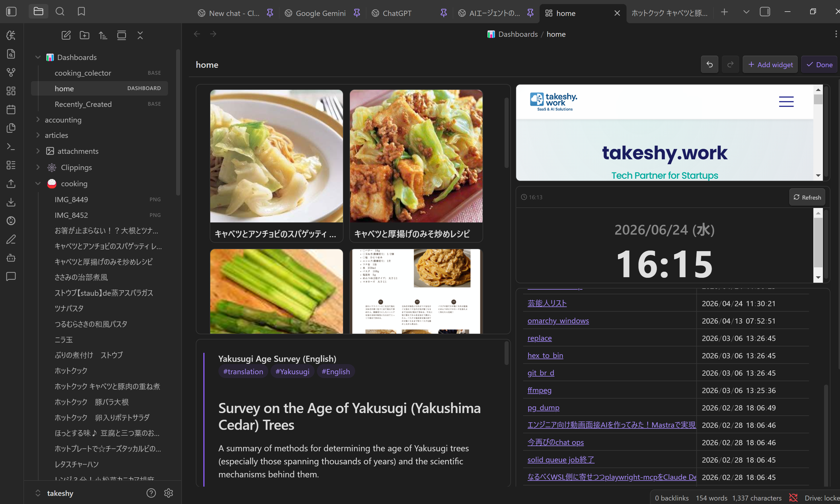Open the terminal ribbon icon
Image resolution: width=840 pixels, height=504 pixels.
(x=11, y=146)
